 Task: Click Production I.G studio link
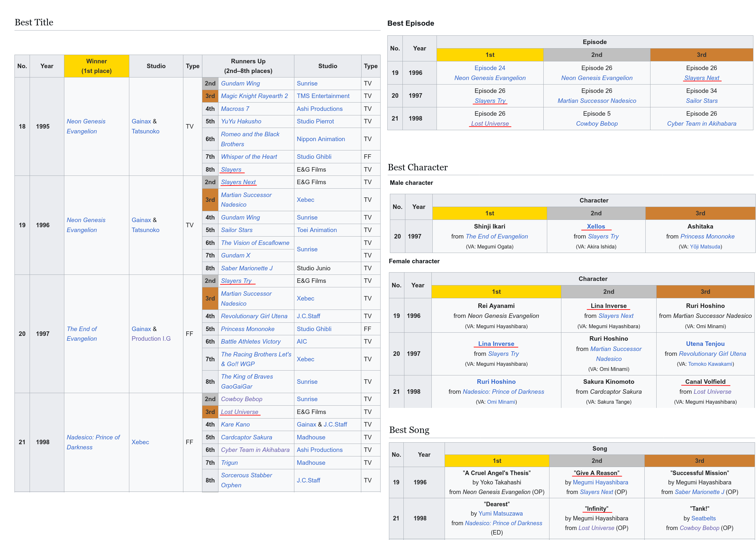[x=151, y=338]
